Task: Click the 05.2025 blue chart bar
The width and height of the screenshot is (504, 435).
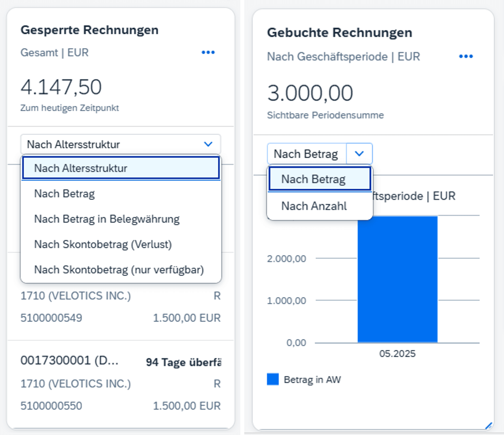Action: (x=397, y=279)
